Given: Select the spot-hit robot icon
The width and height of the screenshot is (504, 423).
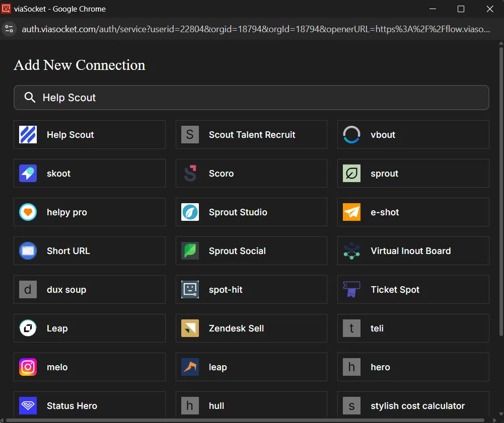Looking at the screenshot, I should 189,289.
